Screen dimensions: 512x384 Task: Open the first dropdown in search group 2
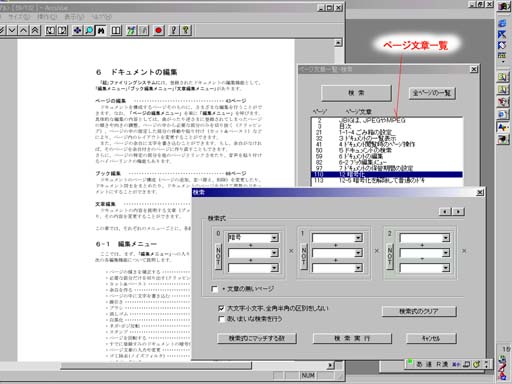tap(446, 238)
